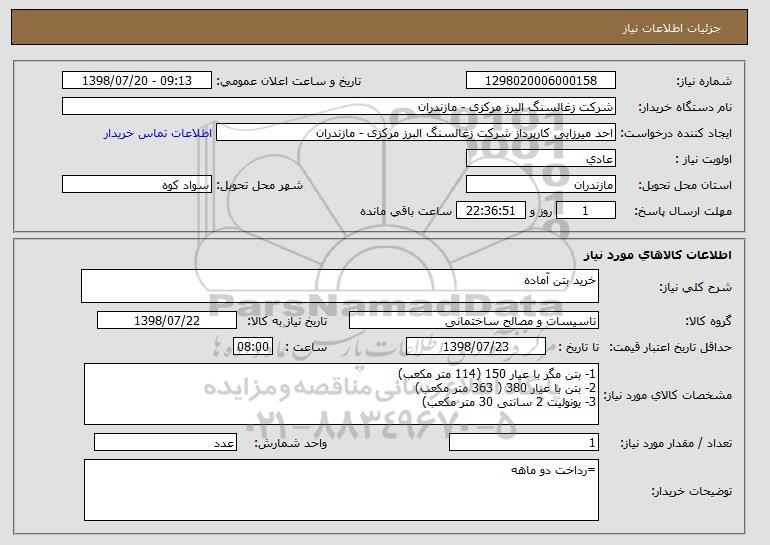The height and width of the screenshot is (545, 770).
Task: Click the label واحد شمارش
Action: coord(291,443)
